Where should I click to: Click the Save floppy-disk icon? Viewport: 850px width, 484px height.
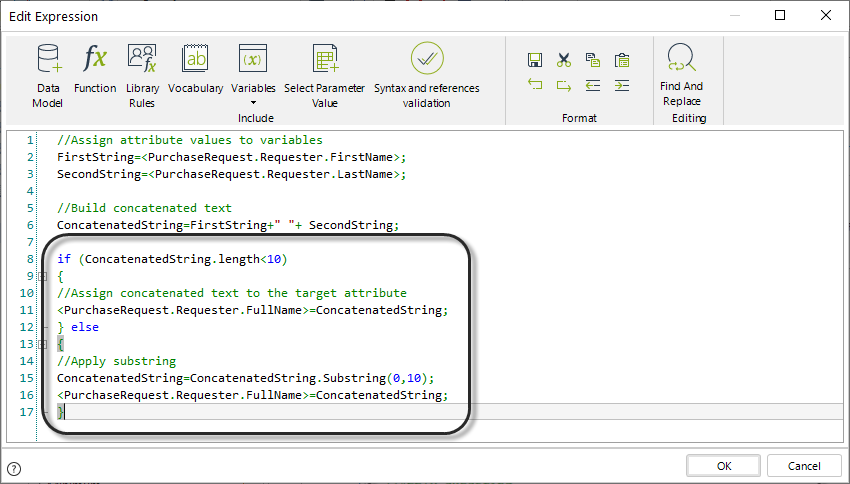click(x=535, y=60)
